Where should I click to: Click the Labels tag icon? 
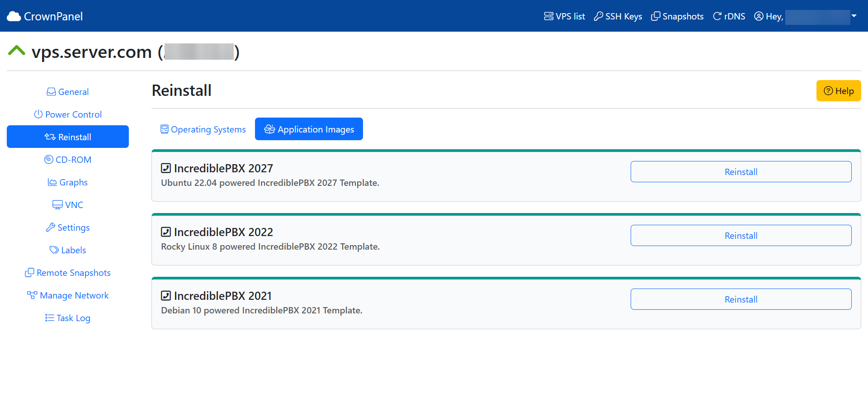[54, 250]
